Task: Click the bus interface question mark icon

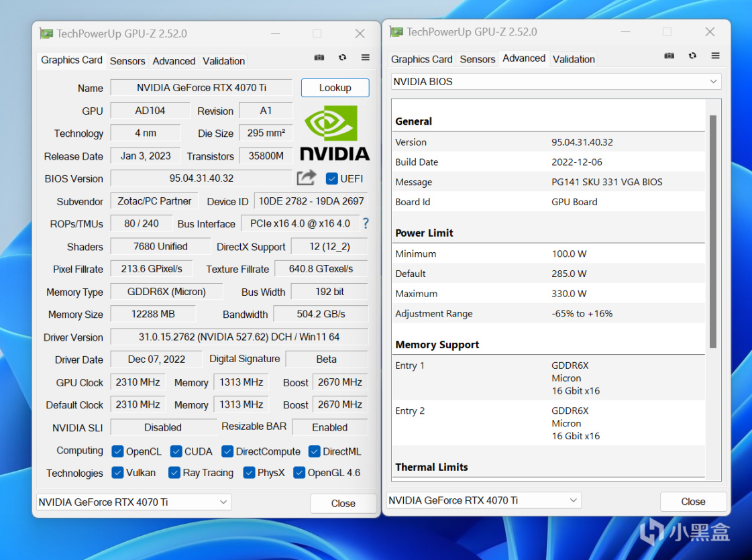Action: 366,223
